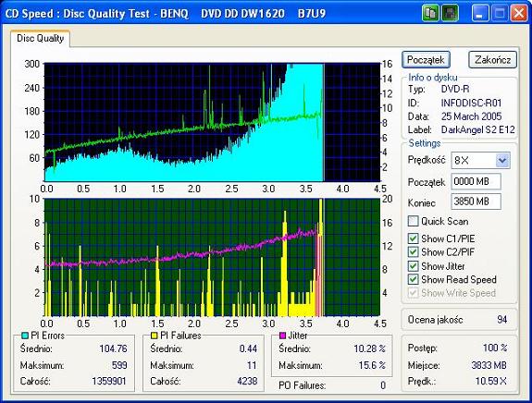The height and width of the screenshot is (403, 532).
Task: Minimize the CD Speed window
Action: coord(480,14)
